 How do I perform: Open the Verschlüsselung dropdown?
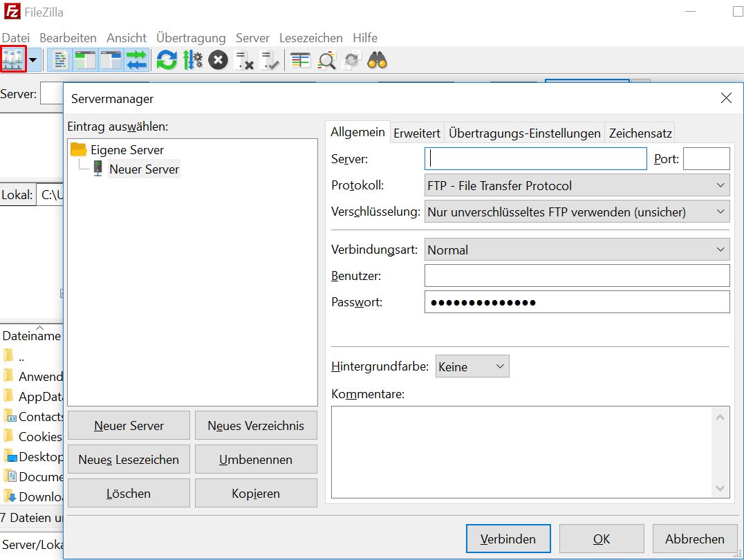pyautogui.click(x=577, y=212)
